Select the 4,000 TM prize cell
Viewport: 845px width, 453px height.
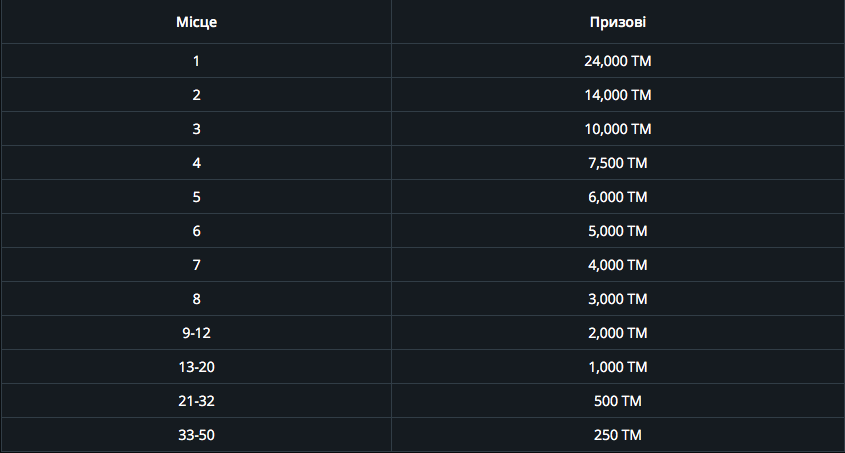(x=618, y=264)
